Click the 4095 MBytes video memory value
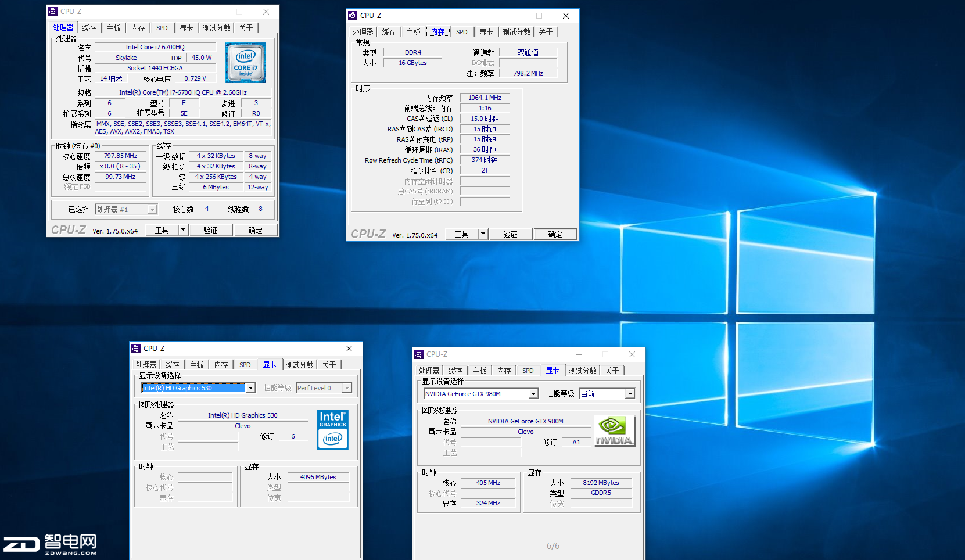Image resolution: width=965 pixels, height=560 pixels. coord(318,477)
